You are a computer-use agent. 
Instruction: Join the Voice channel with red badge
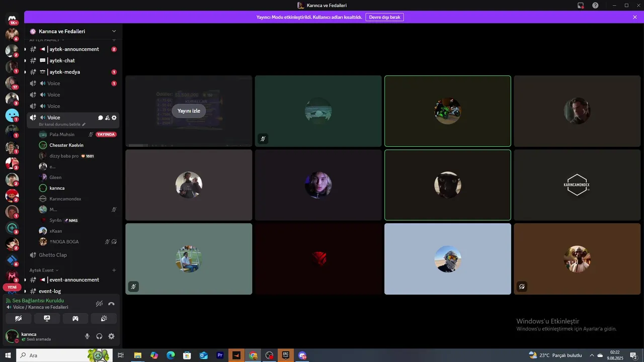[73, 83]
